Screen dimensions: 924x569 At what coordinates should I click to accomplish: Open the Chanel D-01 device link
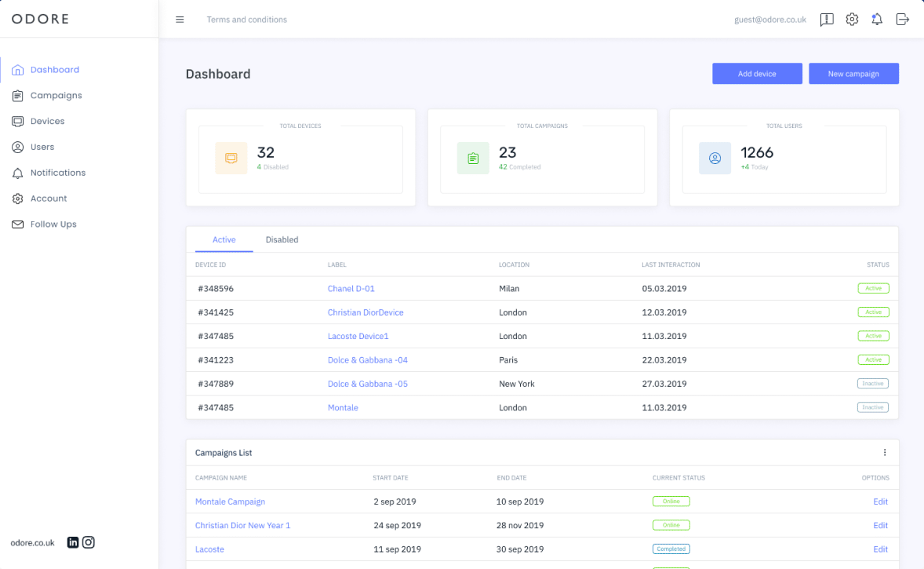point(351,289)
